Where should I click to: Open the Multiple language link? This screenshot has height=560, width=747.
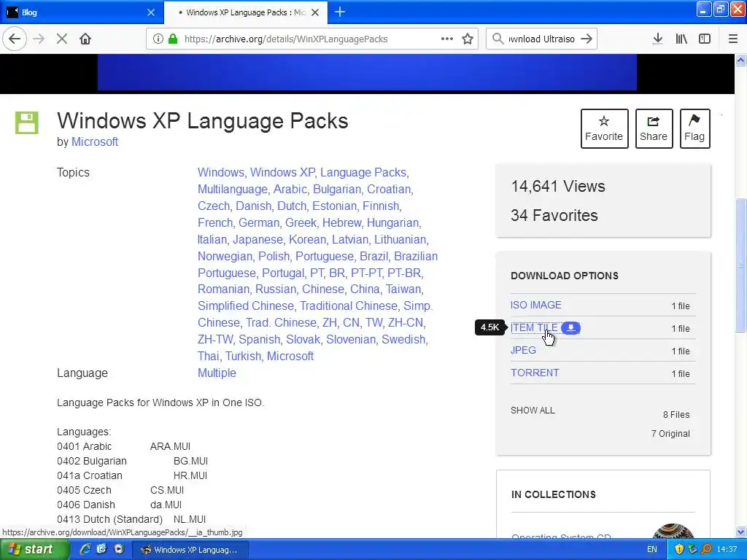pyautogui.click(x=217, y=373)
